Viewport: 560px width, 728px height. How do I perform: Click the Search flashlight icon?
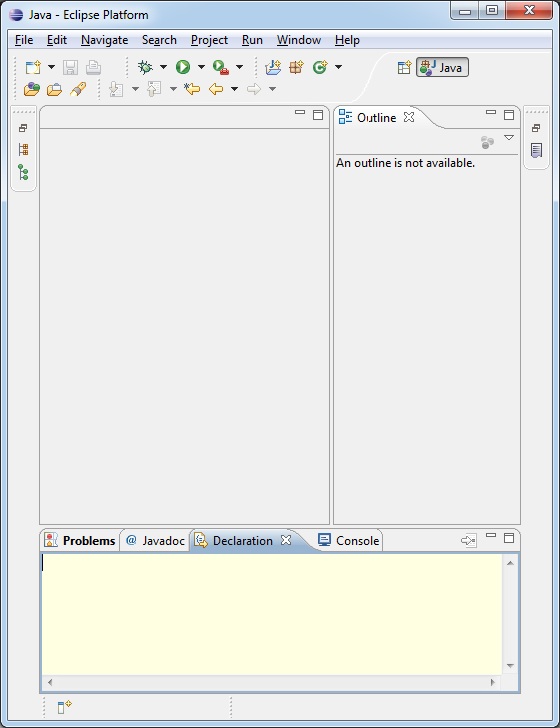(78, 89)
